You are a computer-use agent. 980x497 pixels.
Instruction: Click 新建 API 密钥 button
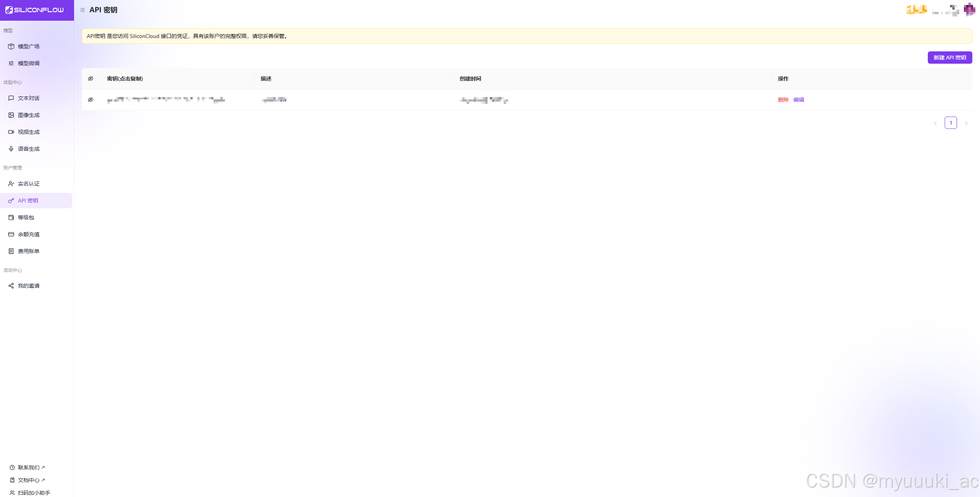(x=950, y=58)
